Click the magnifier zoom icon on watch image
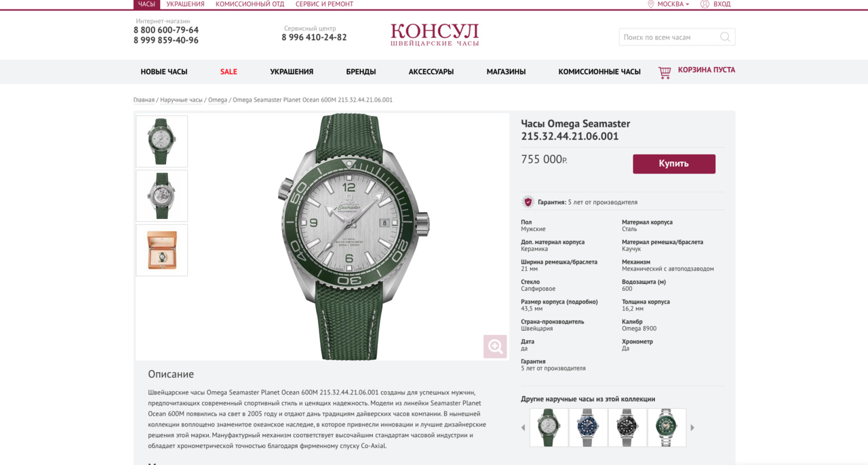The height and width of the screenshot is (465, 868). [x=495, y=346]
